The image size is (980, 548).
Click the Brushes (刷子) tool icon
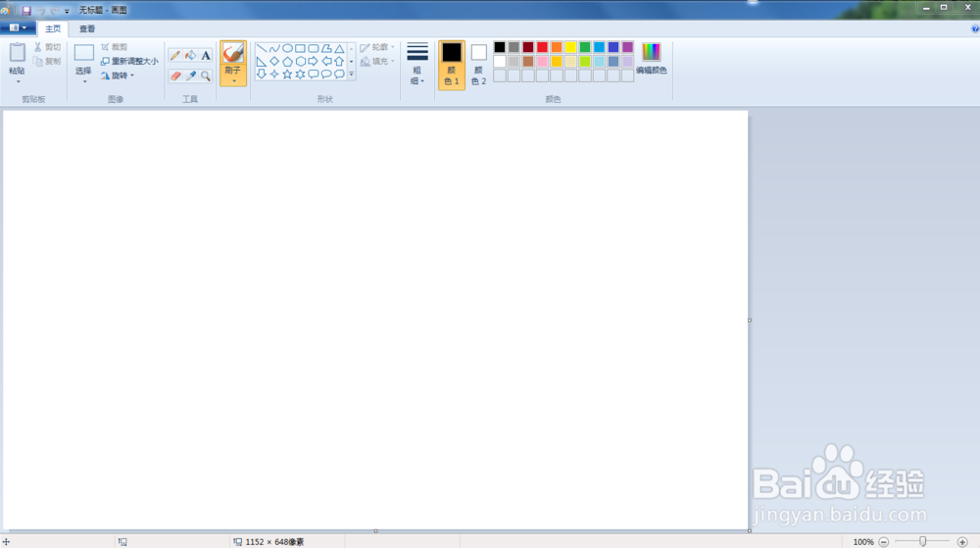(x=233, y=53)
